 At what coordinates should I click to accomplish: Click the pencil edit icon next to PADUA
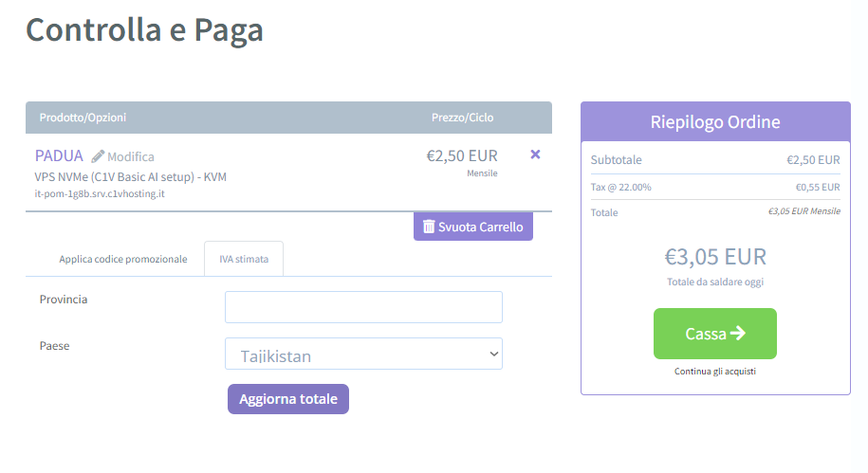tap(98, 156)
